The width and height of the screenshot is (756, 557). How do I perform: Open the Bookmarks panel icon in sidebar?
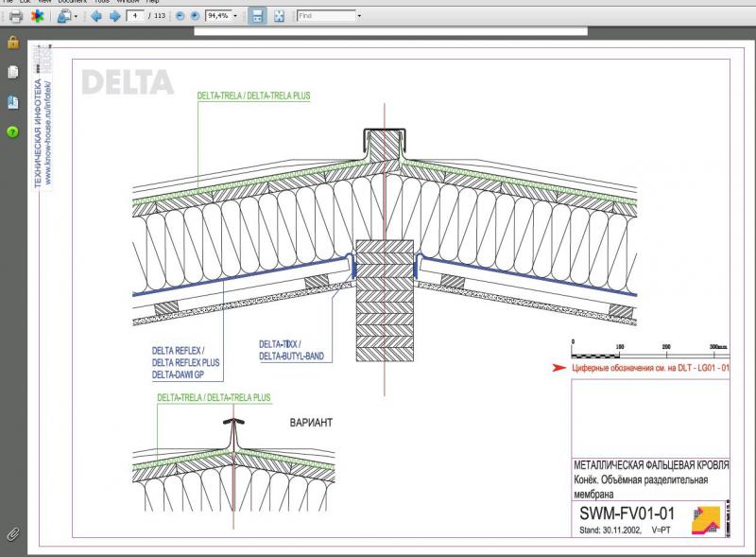[13, 102]
